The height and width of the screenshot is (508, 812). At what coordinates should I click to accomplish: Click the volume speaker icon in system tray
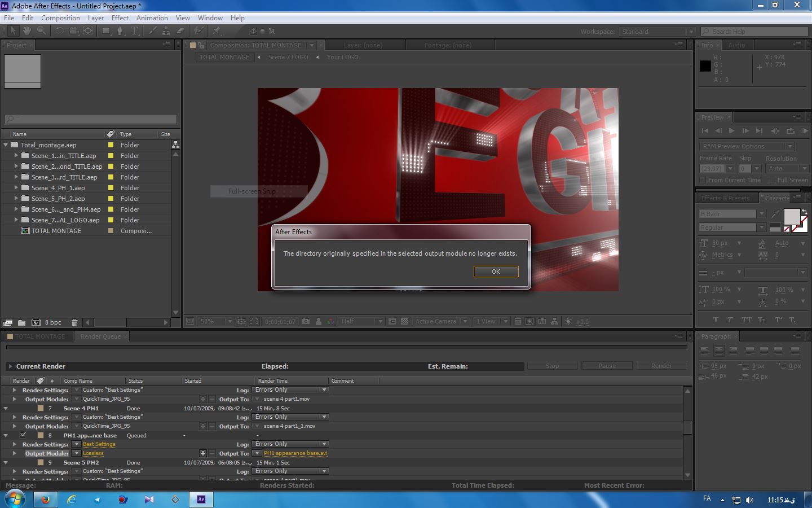[x=749, y=500]
